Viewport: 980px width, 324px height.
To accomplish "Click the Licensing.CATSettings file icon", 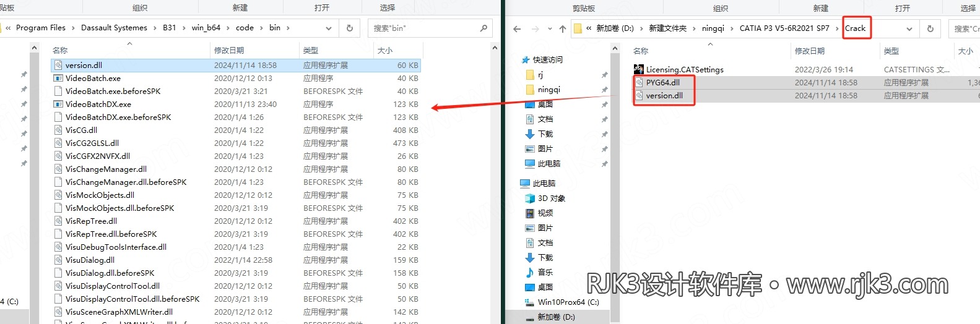I will click(x=639, y=69).
